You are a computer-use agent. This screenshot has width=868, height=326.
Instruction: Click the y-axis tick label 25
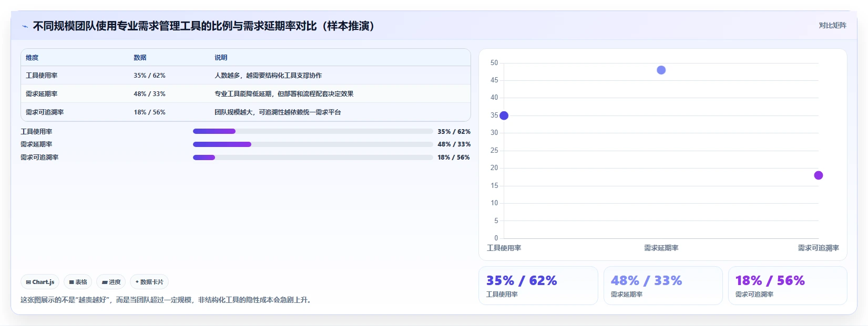(x=494, y=150)
